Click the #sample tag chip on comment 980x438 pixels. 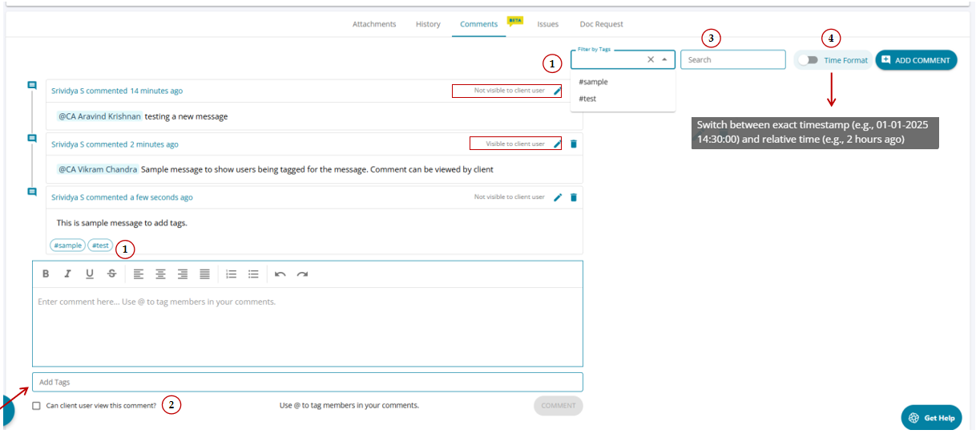67,245
